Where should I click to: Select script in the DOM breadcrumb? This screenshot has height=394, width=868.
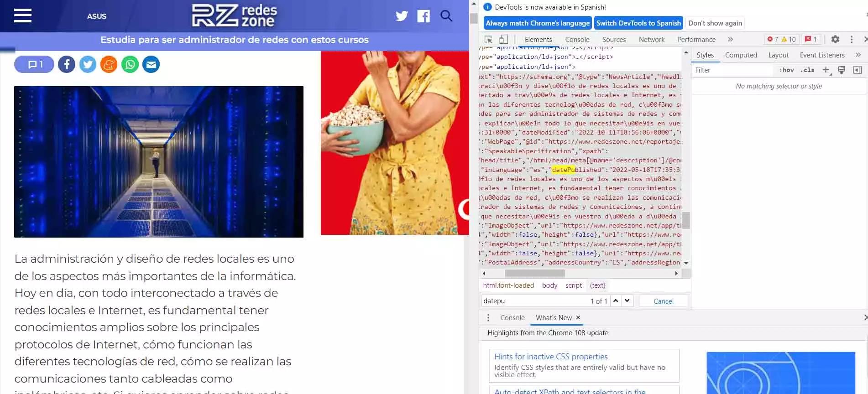[574, 285]
